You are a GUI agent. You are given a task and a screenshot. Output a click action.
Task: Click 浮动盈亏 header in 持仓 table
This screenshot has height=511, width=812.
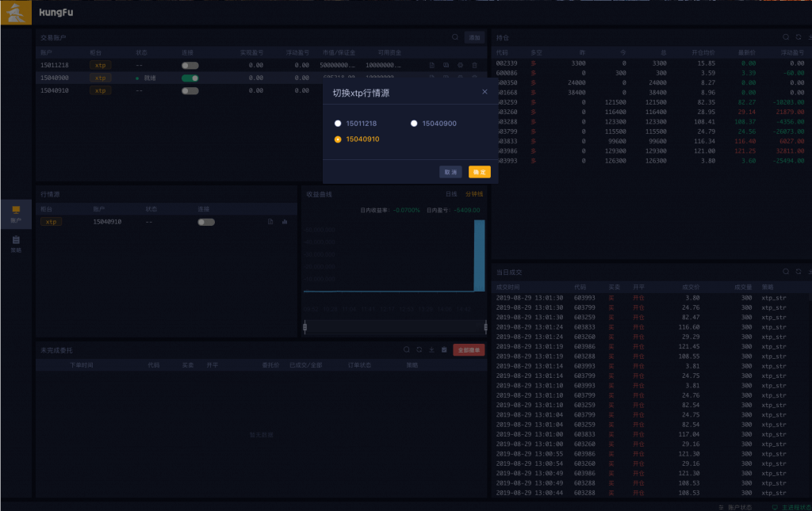[792, 53]
